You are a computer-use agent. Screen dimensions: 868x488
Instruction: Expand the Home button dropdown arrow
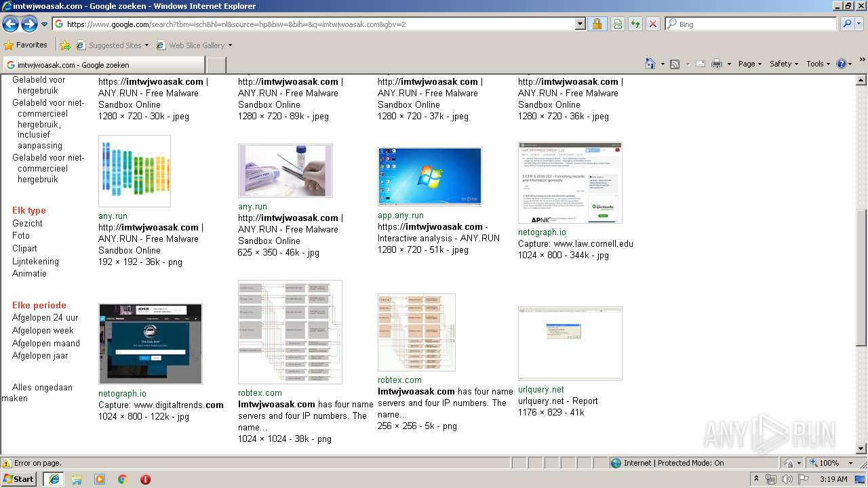[662, 64]
